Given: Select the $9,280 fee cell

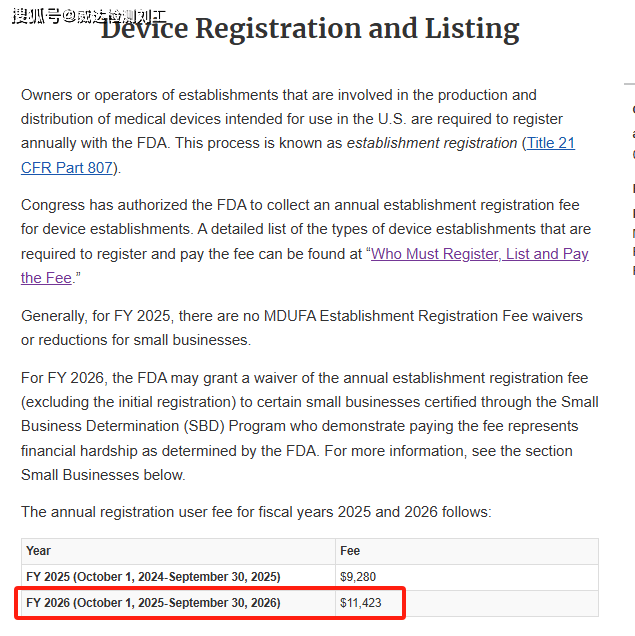Looking at the screenshot, I should pos(360,577).
